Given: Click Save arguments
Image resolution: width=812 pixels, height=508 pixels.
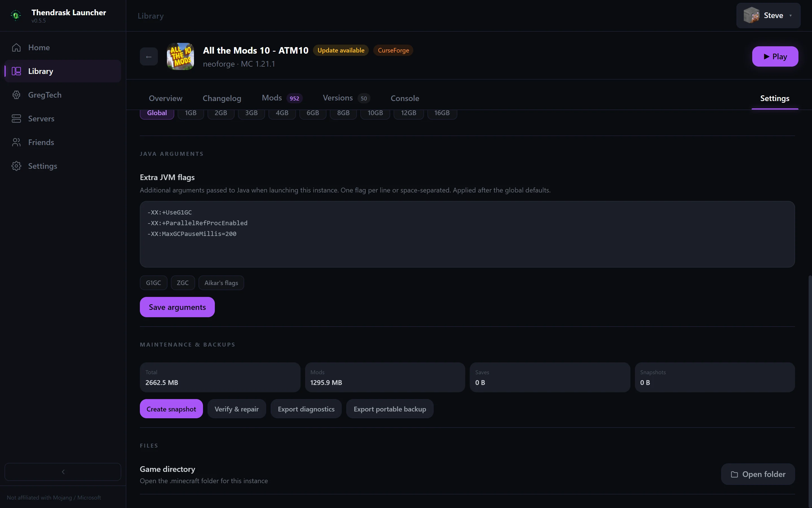Looking at the screenshot, I should click(177, 307).
